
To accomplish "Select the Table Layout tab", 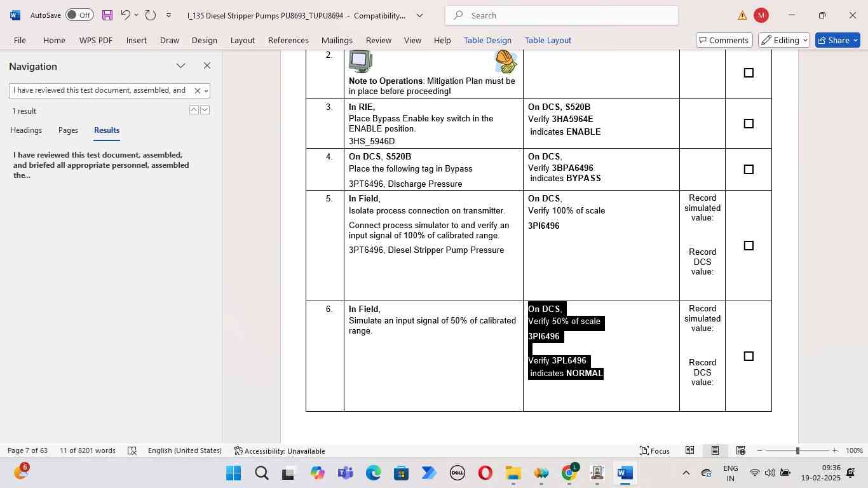I will [x=548, y=40].
